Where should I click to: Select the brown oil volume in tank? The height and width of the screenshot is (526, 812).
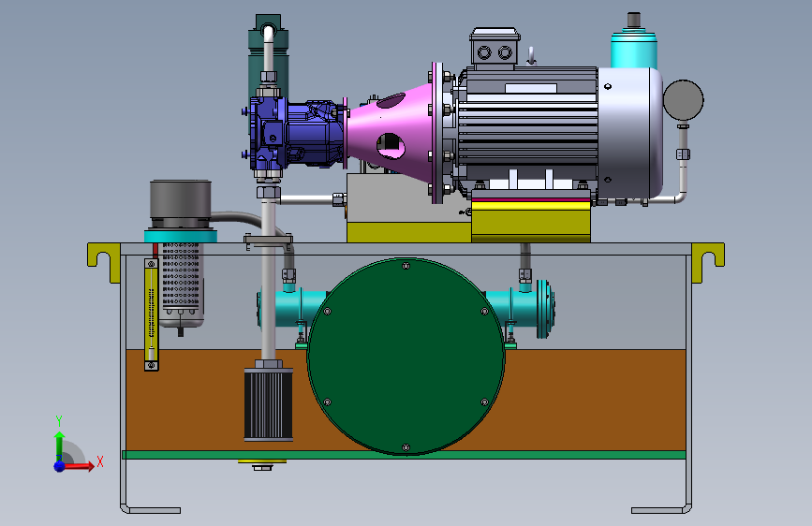point(596,400)
